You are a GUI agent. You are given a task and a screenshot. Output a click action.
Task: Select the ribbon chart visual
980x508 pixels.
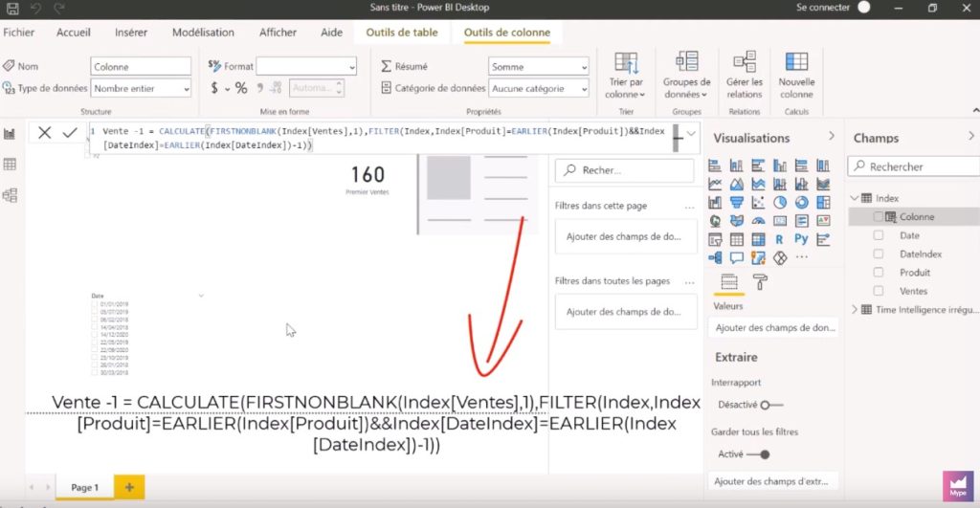pos(823,185)
